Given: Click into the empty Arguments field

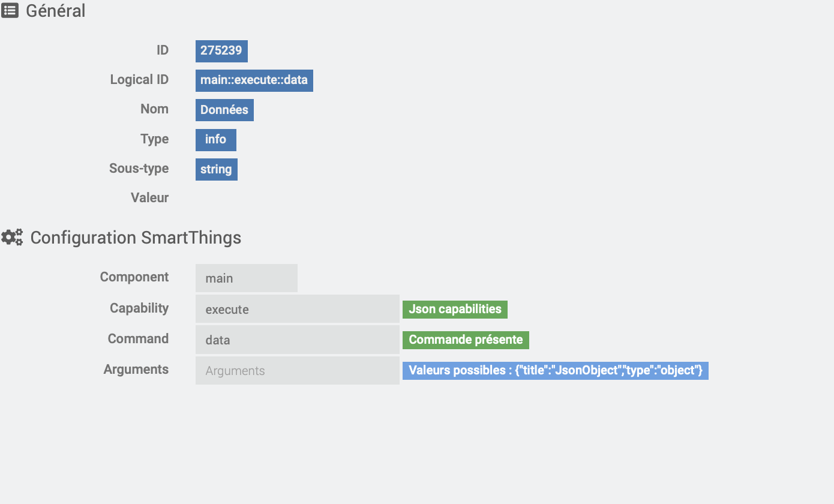Looking at the screenshot, I should [298, 371].
